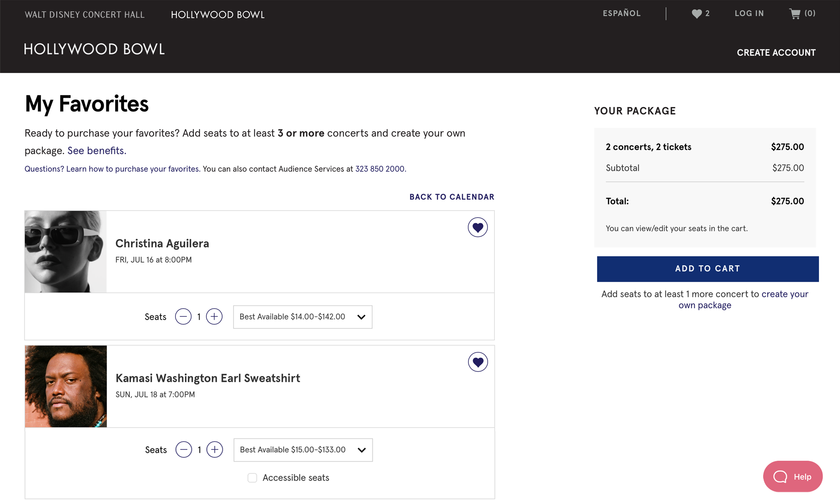The height and width of the screenshot is (504, 840).
Task: Open the Log In page
Action: click(749, 13)
